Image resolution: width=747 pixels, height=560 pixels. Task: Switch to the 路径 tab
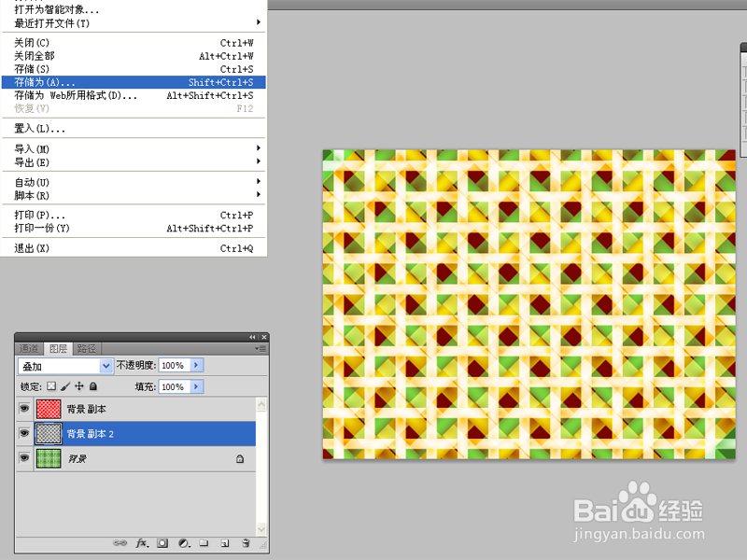(87, 348)
